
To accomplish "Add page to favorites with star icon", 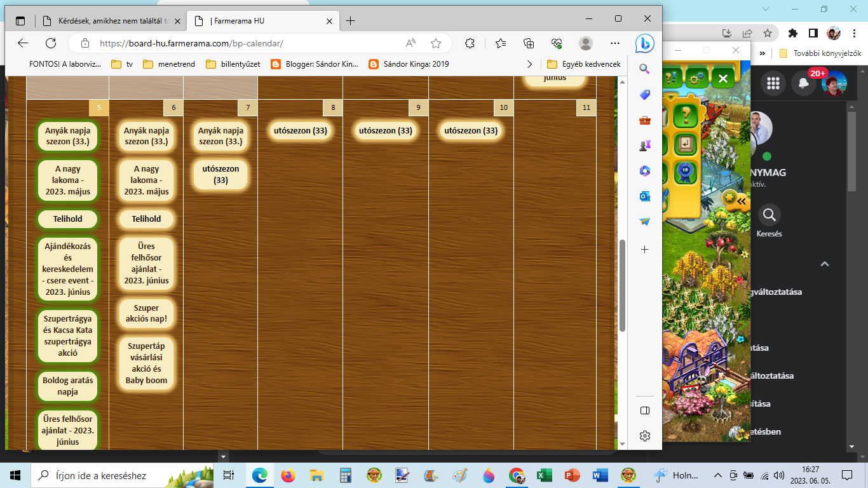I will [436, 43].
